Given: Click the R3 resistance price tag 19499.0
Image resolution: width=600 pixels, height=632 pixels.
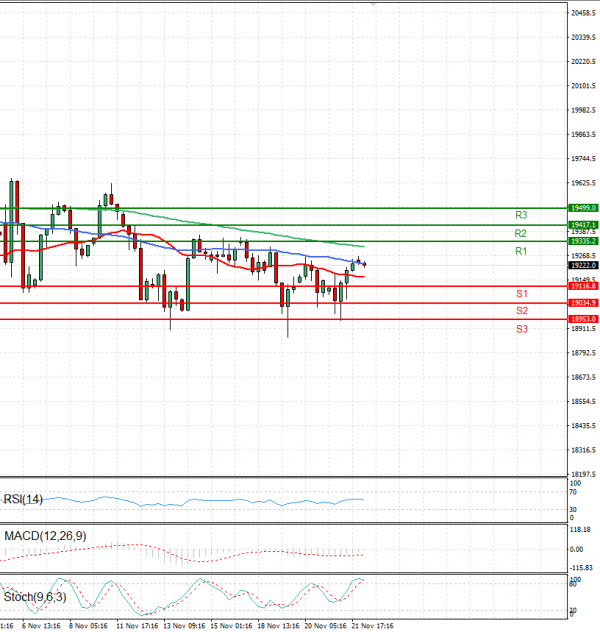Looking at the screenshot, I should tap(583, 208).
